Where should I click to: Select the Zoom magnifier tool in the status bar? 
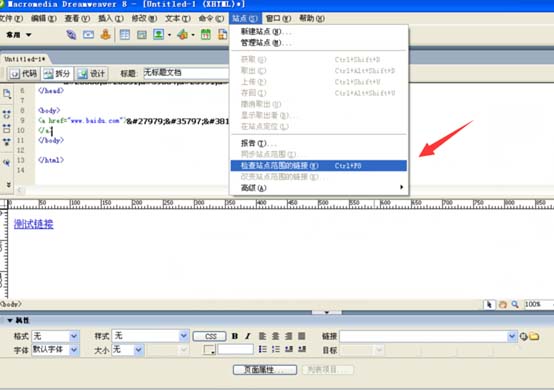coord(515,304)
